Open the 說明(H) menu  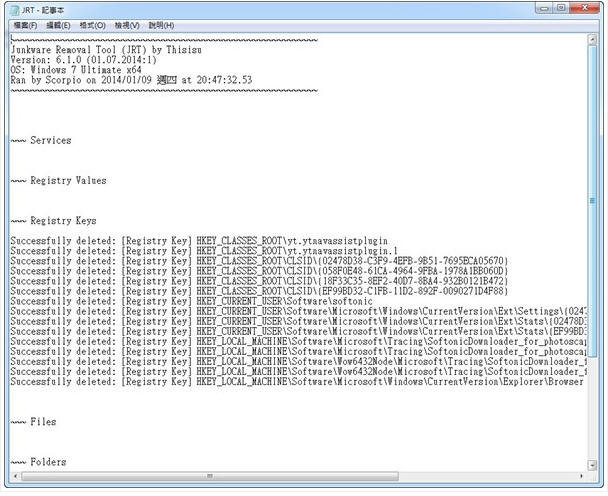coord(161,26)
